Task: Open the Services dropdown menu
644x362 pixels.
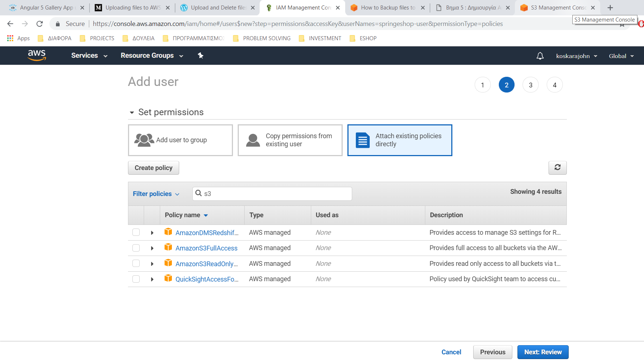Action: (89, 56)
